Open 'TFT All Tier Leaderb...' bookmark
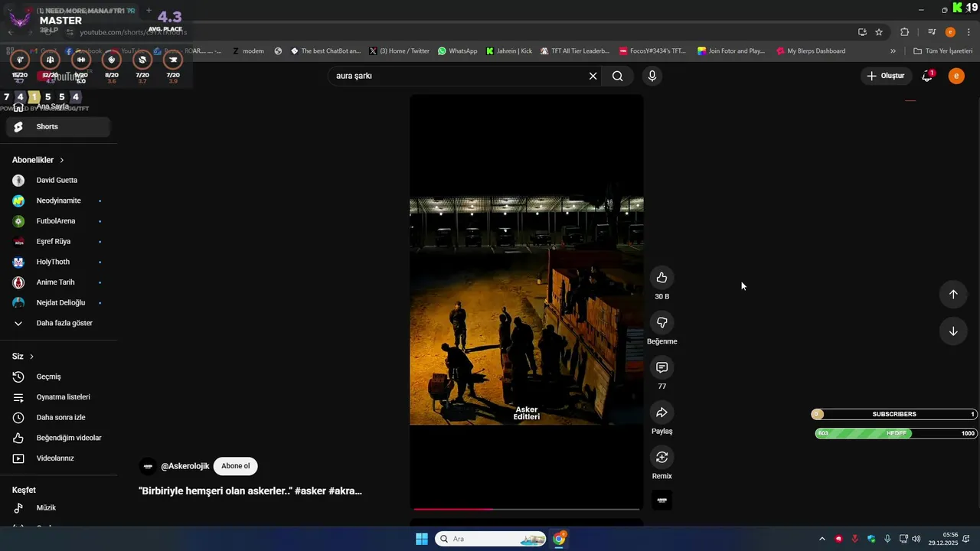Viewport: 980px width, 551px height. tap(575, 51)
